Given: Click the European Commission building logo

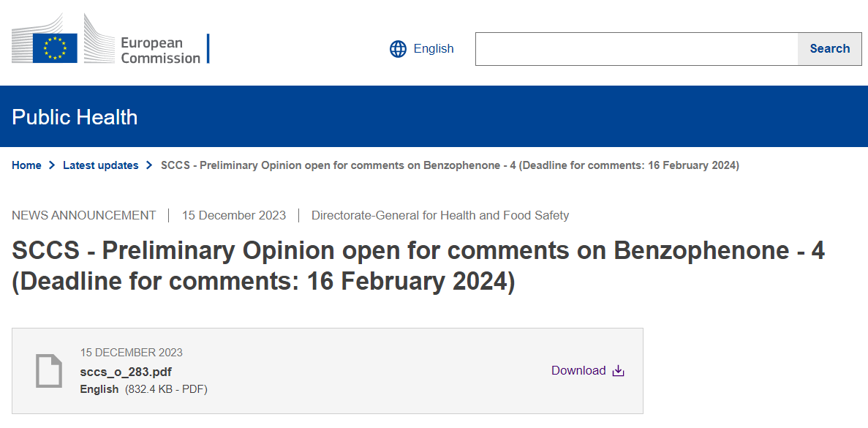Looking at the screenshot, I should 99,40.
